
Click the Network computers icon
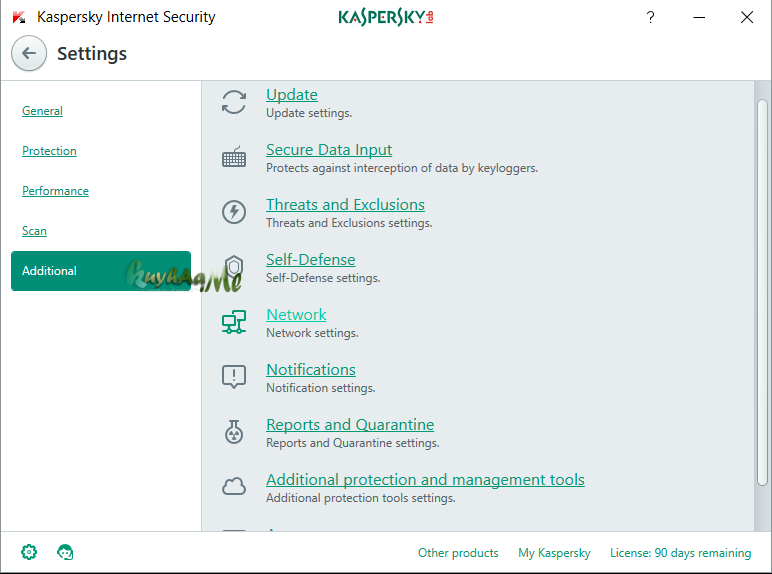(x=234, y=322)
